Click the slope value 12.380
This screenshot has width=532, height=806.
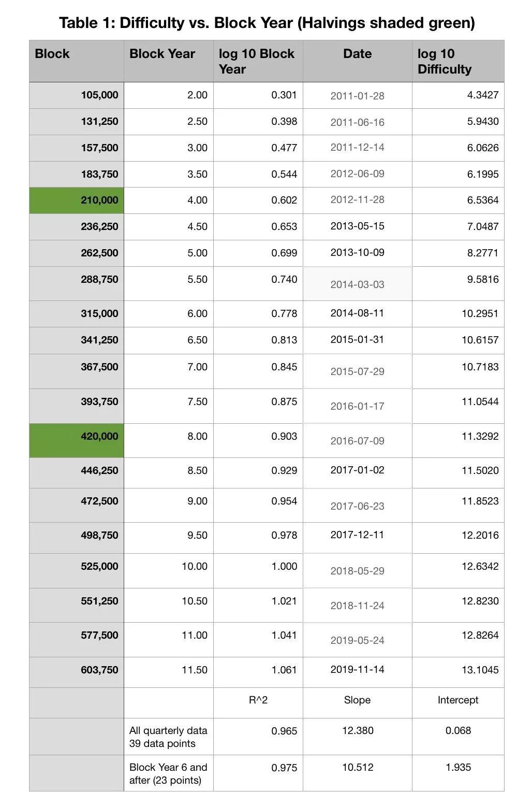click(358, 731)
